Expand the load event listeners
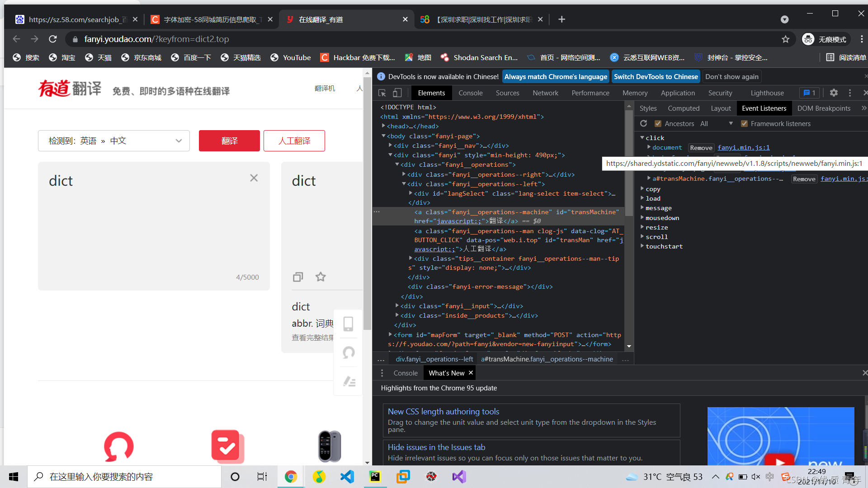The height and width of the screenshot is (488, 868). pyautogui.click(x=642, y=198)
